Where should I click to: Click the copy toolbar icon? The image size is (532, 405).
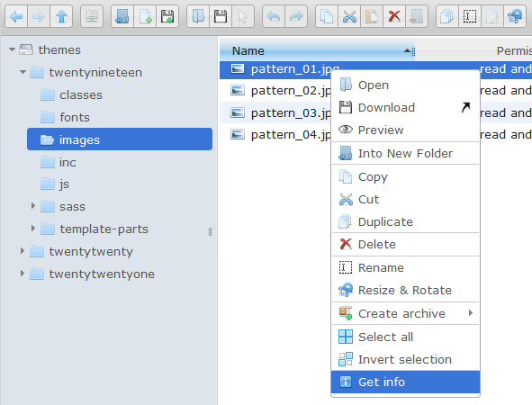pos(327,16)
